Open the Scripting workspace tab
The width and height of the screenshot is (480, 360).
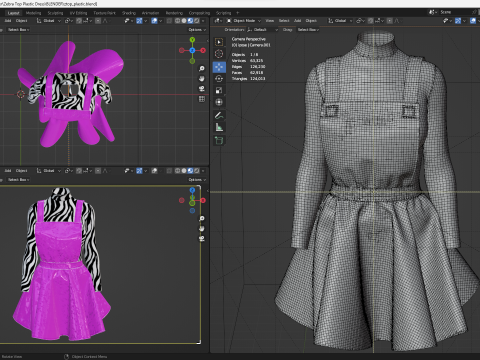(x=223, y=13)
